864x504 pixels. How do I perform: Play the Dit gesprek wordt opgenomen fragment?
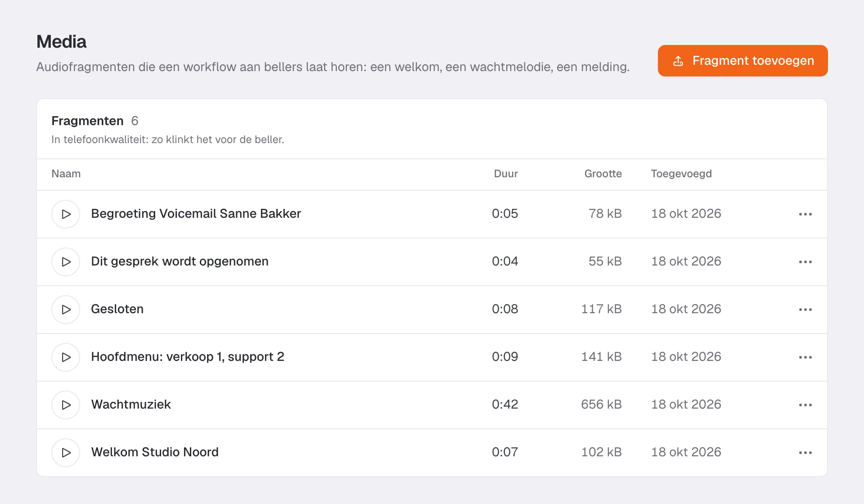point(66,262)
